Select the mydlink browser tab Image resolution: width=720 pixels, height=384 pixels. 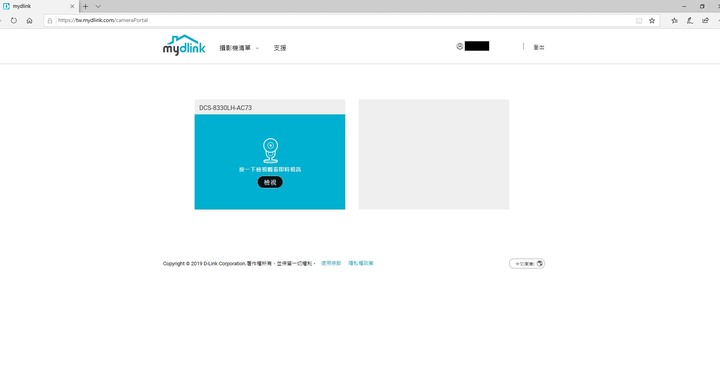39,6
